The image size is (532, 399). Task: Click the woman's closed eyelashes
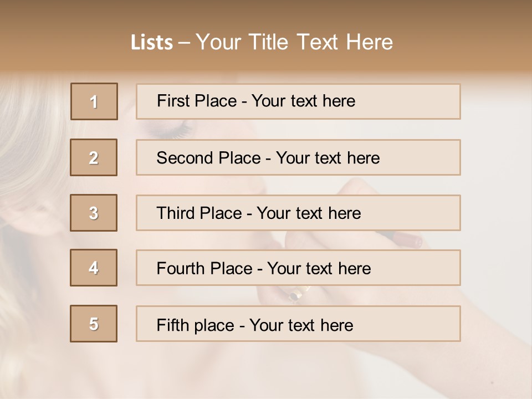click(181, 131)
